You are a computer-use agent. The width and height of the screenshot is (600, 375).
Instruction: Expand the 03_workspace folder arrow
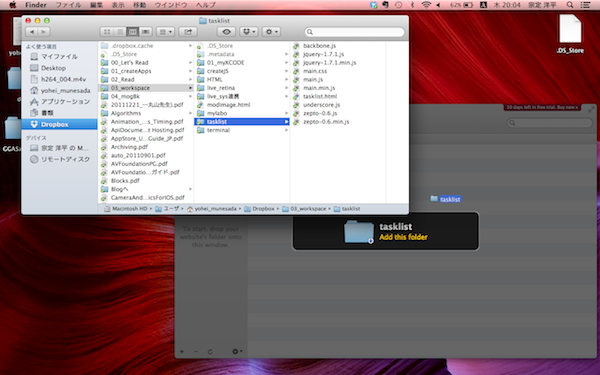tap(190, 88)
